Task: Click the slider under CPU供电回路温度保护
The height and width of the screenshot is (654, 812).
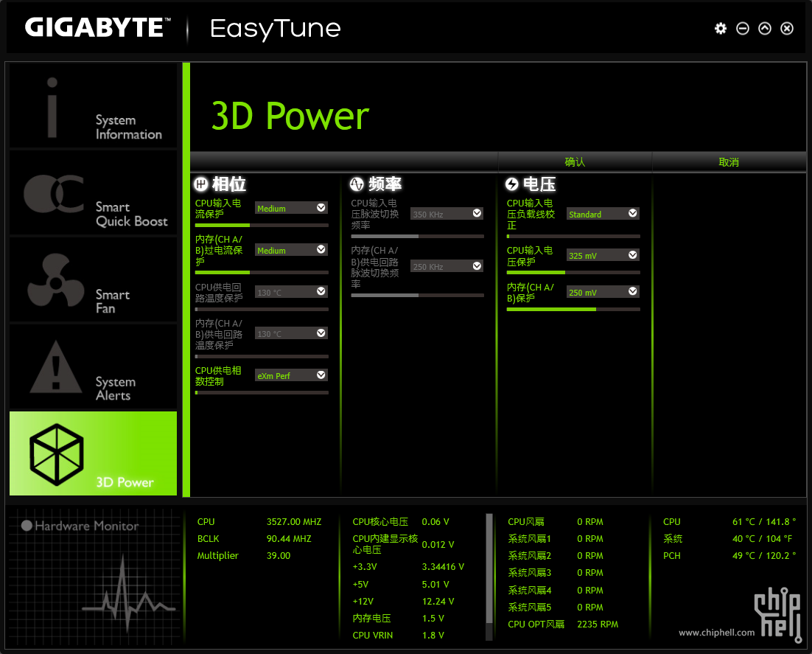Action: click(x=262, y=310)
